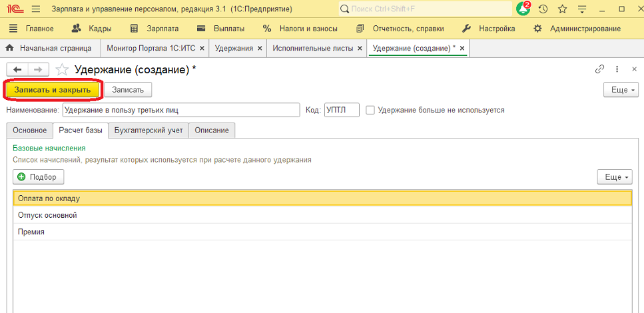The height and width of the screenshot is (313, 644).
Task: Close the Исполнительные листы tab
Action: click(x=360, y=48)
